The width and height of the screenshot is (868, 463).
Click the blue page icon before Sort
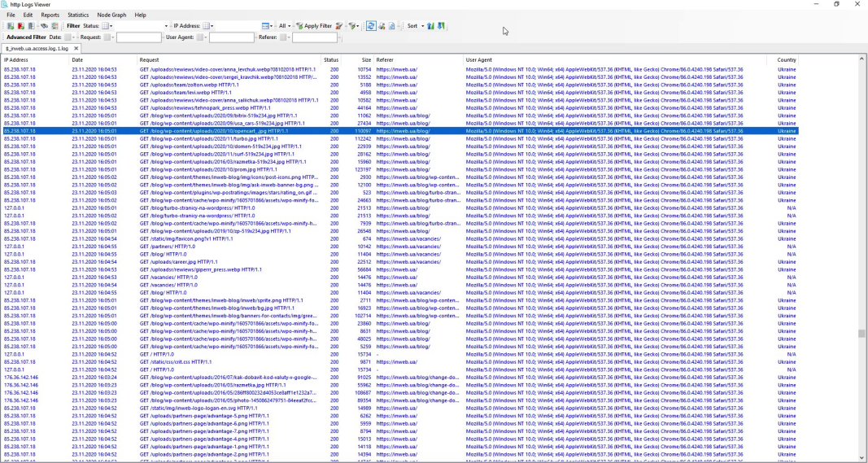click(x=391, y=26)
